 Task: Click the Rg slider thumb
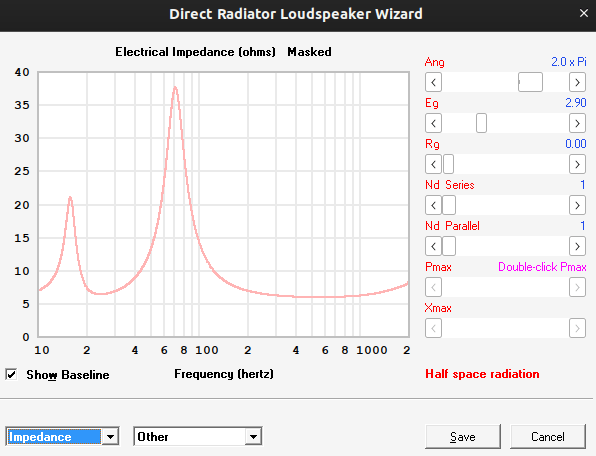(x=449, y=164)
